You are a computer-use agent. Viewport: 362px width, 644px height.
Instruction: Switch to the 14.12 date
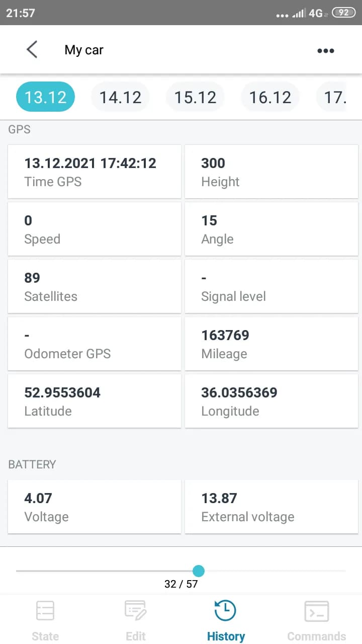click(x=120, y=97)
